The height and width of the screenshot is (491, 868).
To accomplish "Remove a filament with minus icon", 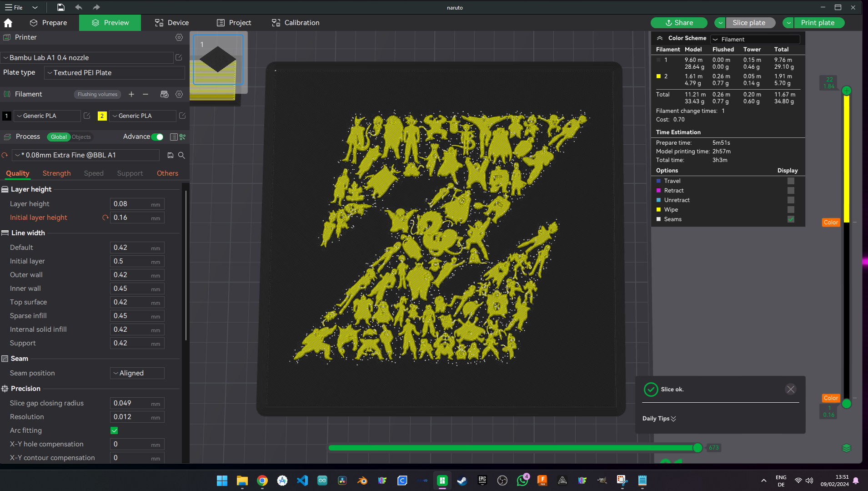I will pos(146,94).
